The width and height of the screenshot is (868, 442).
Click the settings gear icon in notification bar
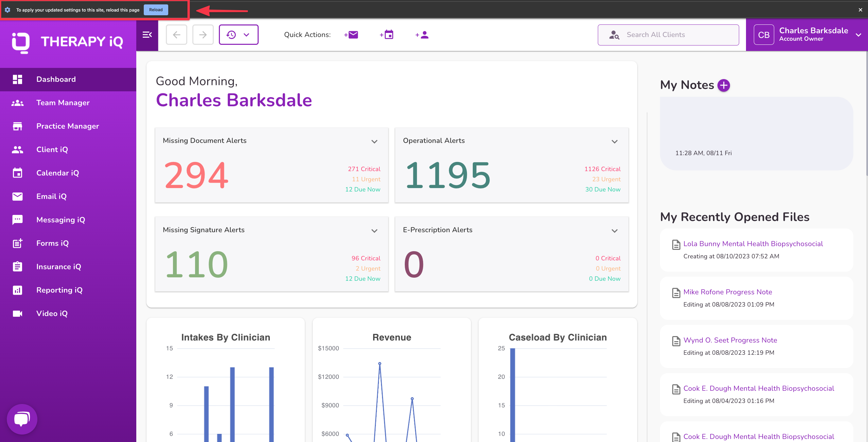tap(7, 10)
